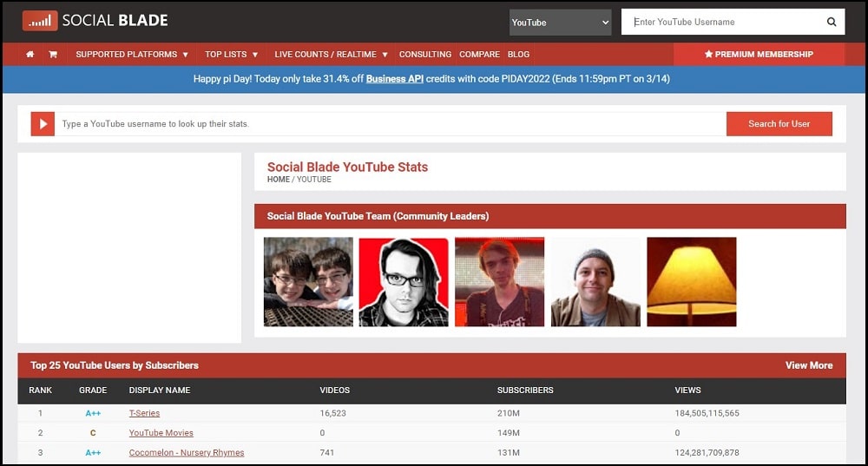Viewport: 868px width, 466px height.
Task: Click the red play icon beside search field
Action: coord(43,124)
